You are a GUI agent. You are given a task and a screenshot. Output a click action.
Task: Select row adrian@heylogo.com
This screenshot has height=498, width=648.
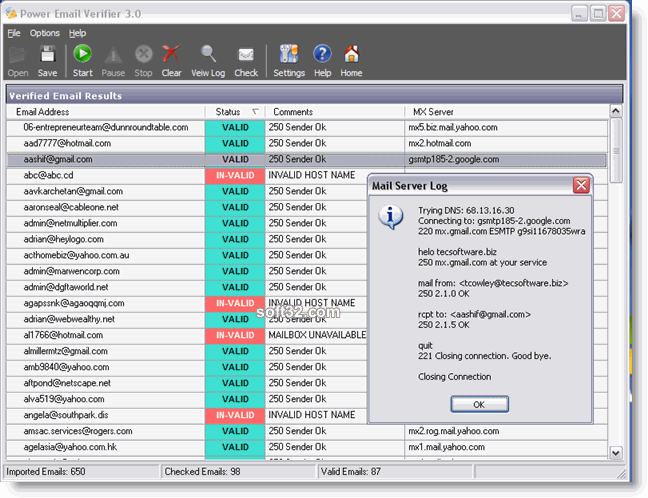coord(186,239)
